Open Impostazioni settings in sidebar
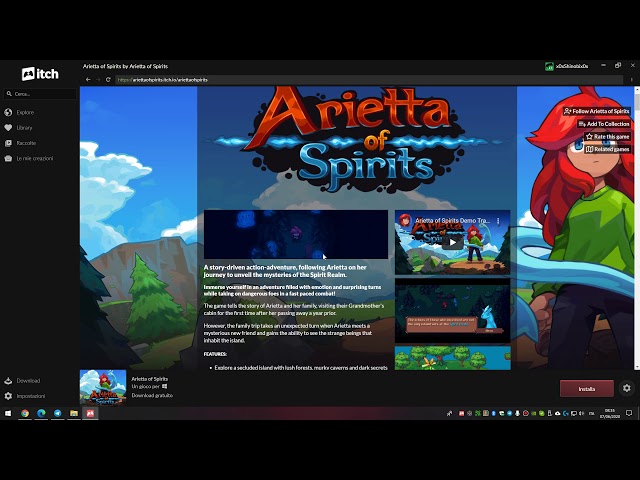This screenshot has width=640, height=480. [x=30, y=396]
